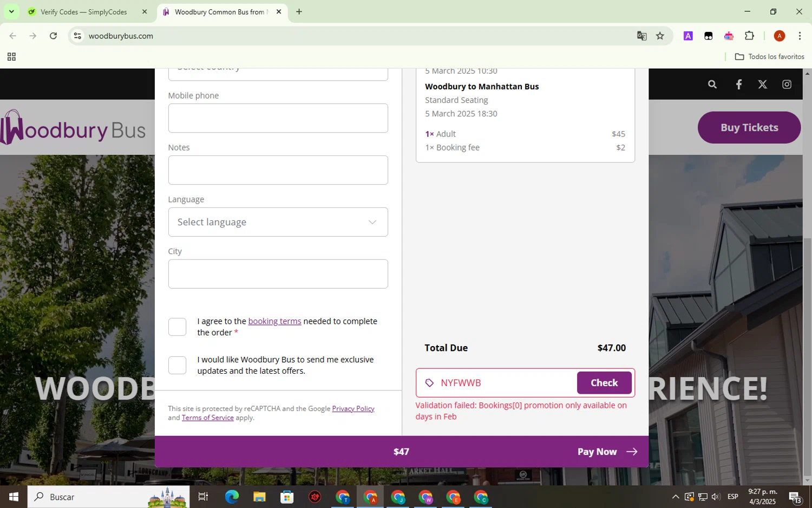Image resolution: width=812 pixels, height=508 pixels.
Task: Click the Select country dropdown
Action: 278,74
